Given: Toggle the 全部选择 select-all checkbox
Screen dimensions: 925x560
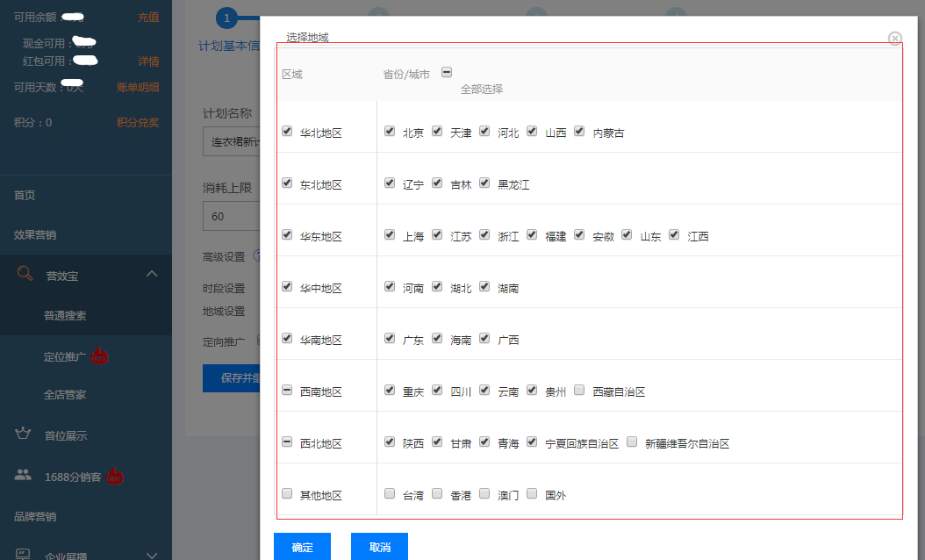Looking at the screenshot, I should click(447, 73).
